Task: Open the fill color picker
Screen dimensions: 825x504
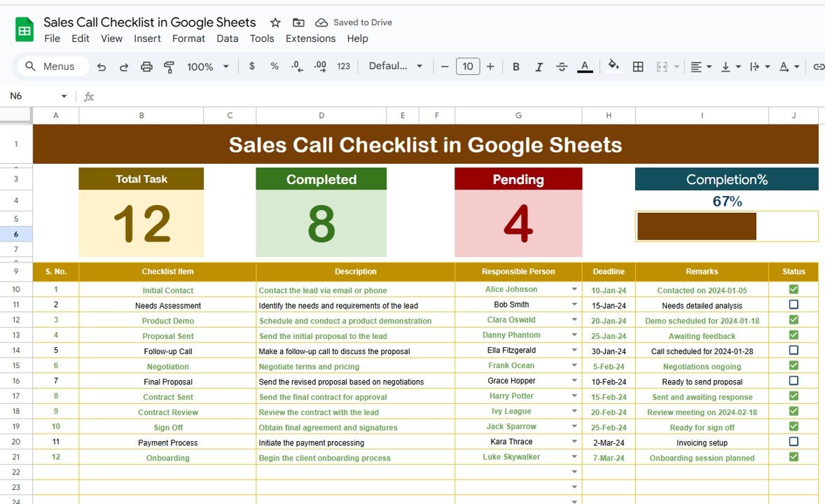Action: (613, 66)
